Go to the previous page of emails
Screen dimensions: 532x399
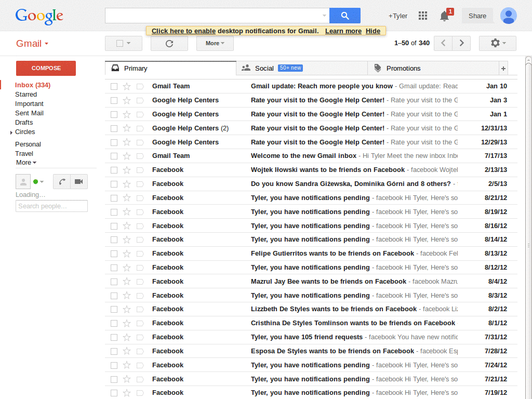click(x=443, y=43)
